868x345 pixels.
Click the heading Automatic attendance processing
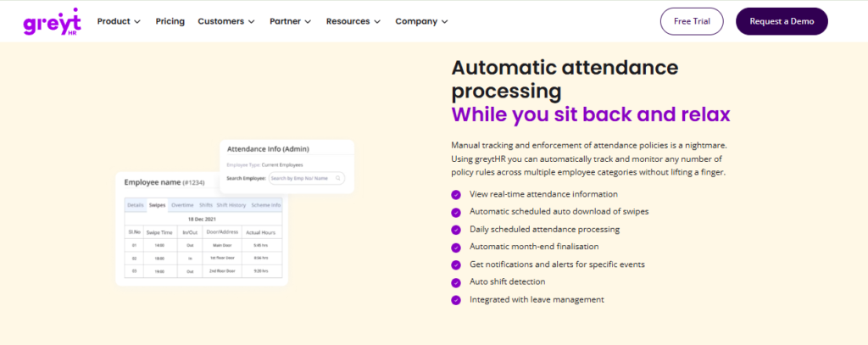click(565, 79)
